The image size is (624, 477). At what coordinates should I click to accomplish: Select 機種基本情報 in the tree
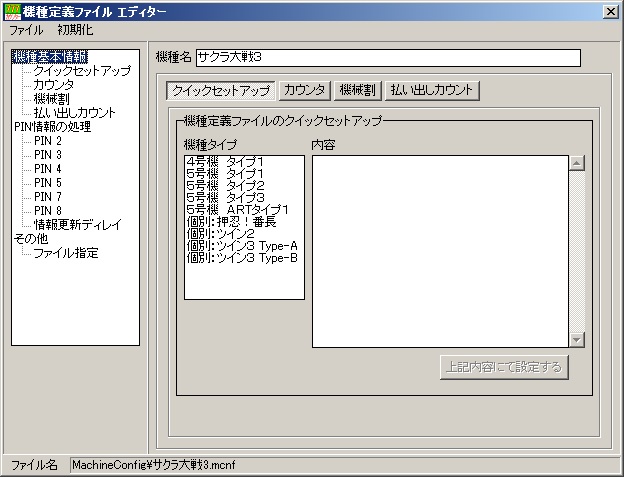coord(50,57)
